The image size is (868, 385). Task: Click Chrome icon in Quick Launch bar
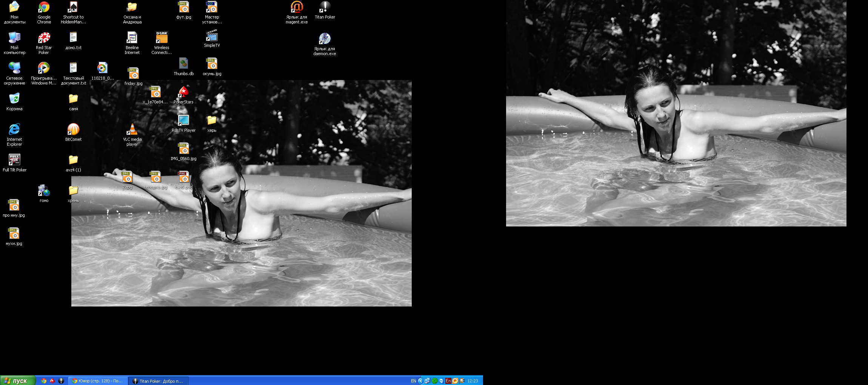[x=44, y=381]
